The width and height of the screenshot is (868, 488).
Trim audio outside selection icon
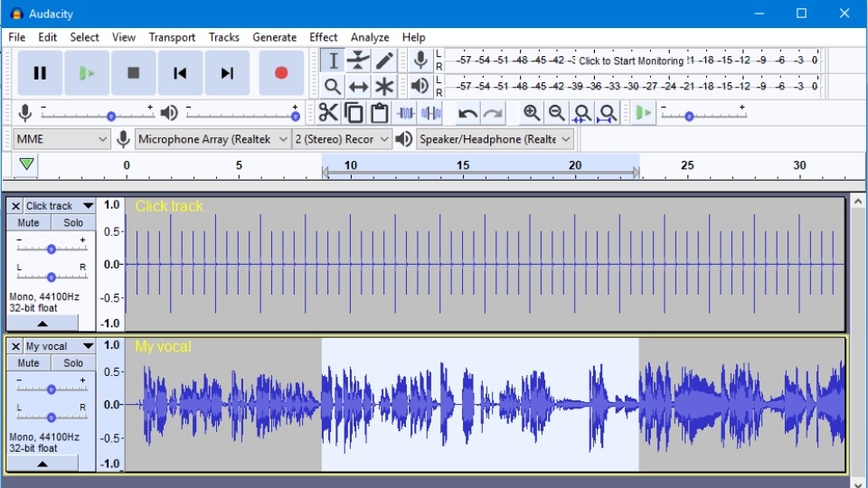(405, 113)
